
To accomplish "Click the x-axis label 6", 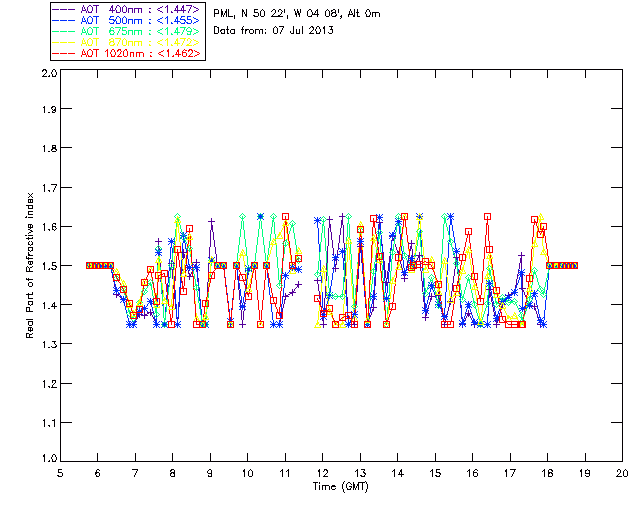I will (x=98, y=473).
